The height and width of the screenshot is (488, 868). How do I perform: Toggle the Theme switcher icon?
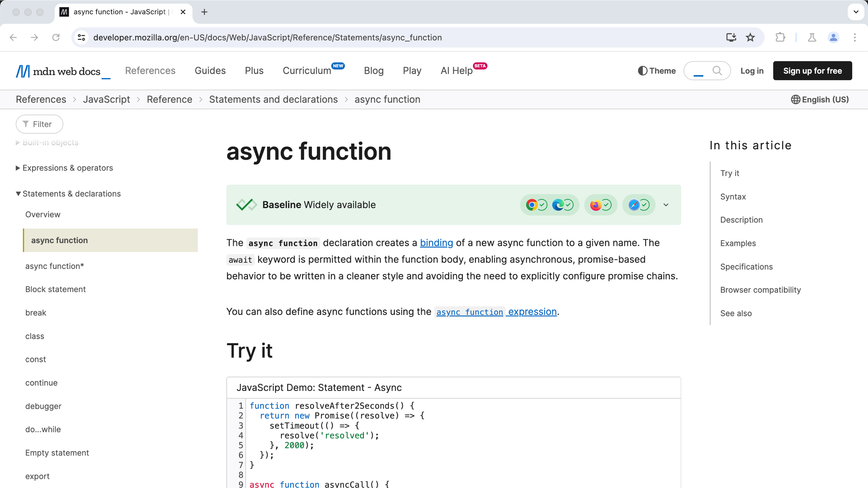643,70
